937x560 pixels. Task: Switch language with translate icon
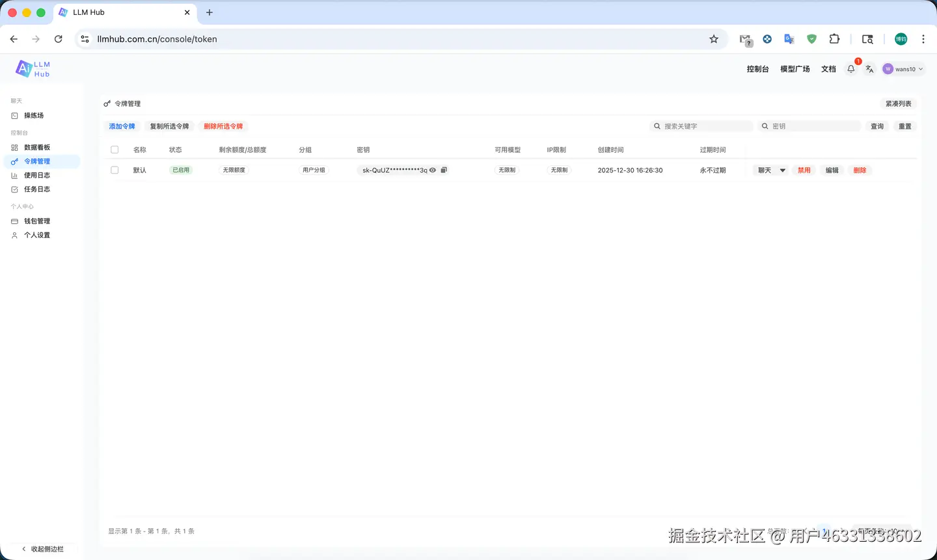pyautogui.click(x=869, y=69)
